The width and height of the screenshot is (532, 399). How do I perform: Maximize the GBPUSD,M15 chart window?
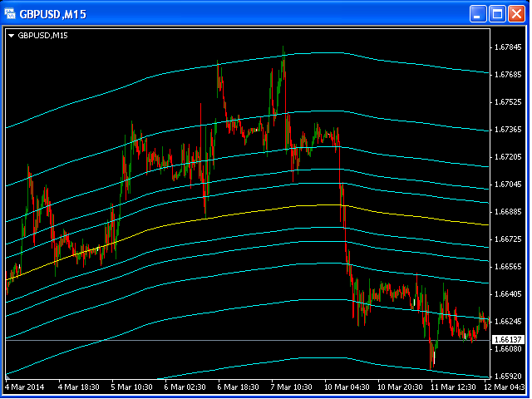click(x=498, y=14)
